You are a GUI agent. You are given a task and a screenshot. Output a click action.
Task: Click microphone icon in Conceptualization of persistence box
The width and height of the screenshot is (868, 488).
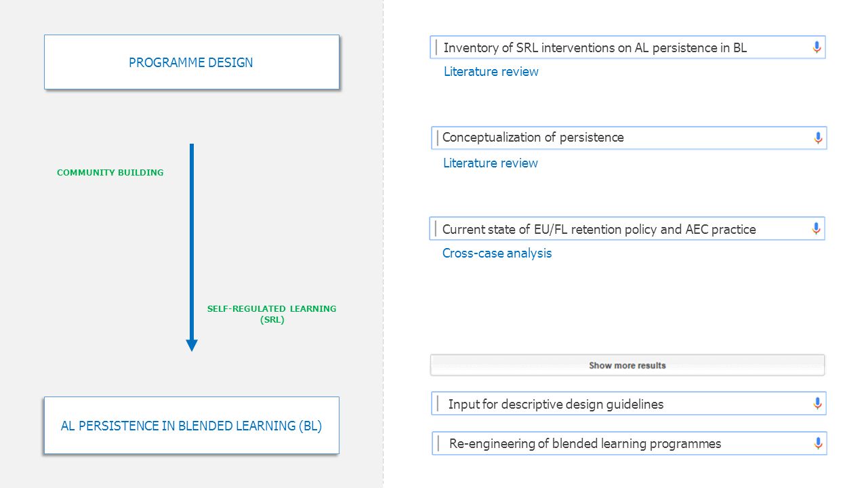[818, 138]
